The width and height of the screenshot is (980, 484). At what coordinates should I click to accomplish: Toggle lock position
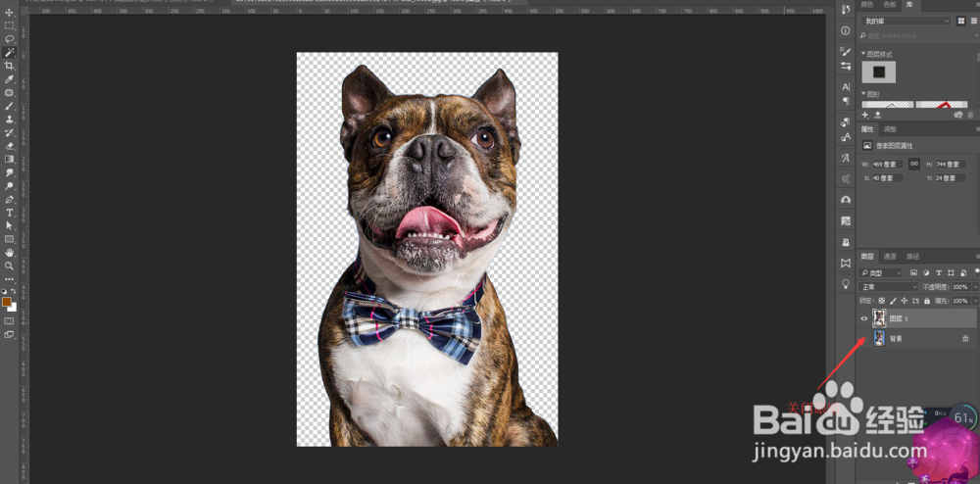coord(905,301)
